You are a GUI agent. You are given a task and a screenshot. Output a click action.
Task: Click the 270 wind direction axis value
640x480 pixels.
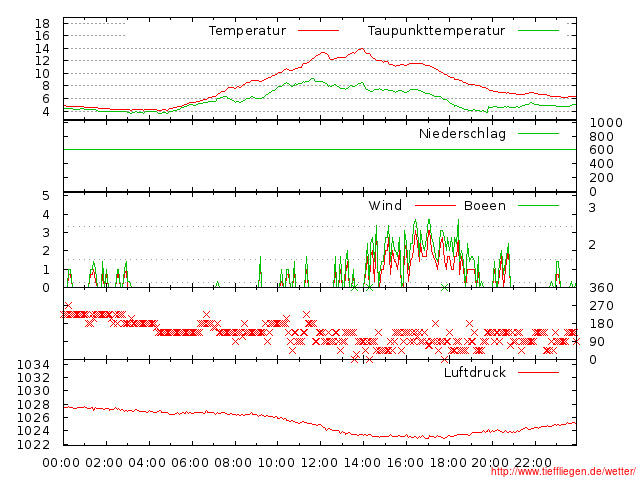pyautogui.click(x=600, y=306)
